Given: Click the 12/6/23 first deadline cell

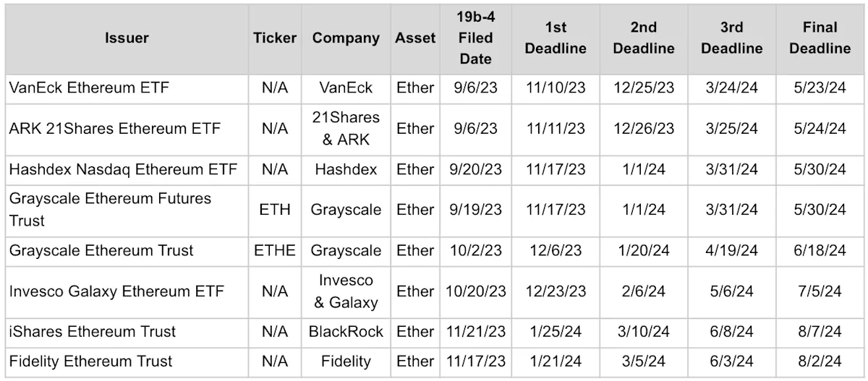Looking at the screenshot, I should click(x=556, y=250).
